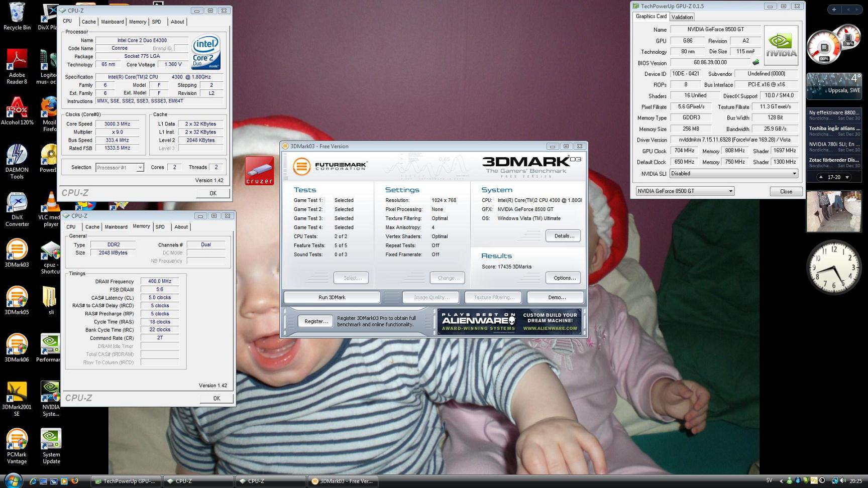This screenshot has width=868, height=488.
Task: Click OK in the top CPU-Z window
Action: (213, 193)
